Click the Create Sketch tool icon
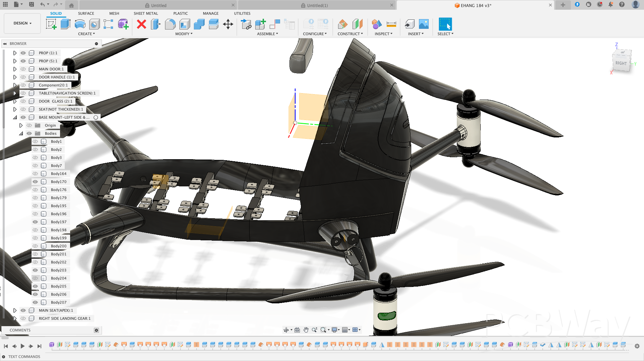The height and width of the screenshot is (361, 644). (x=51, y=24)
